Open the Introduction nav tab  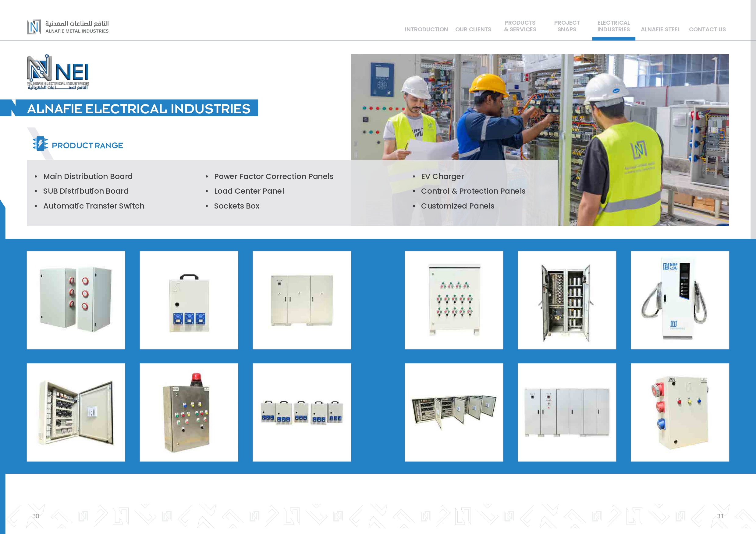tap(426, 29)
